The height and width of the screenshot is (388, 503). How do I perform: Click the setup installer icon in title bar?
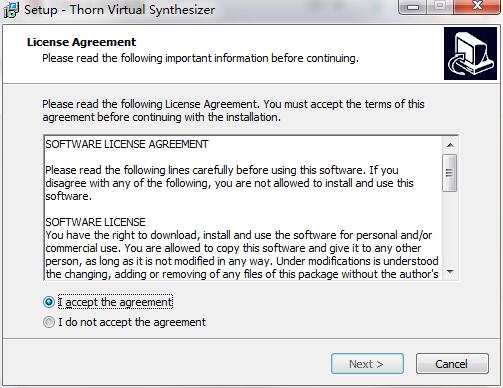click(x=11, y=10)
